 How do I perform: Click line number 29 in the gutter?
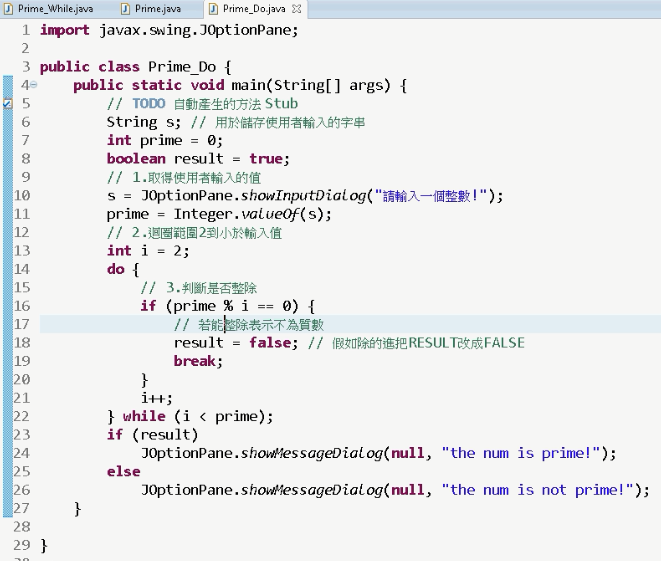point(22,545)
